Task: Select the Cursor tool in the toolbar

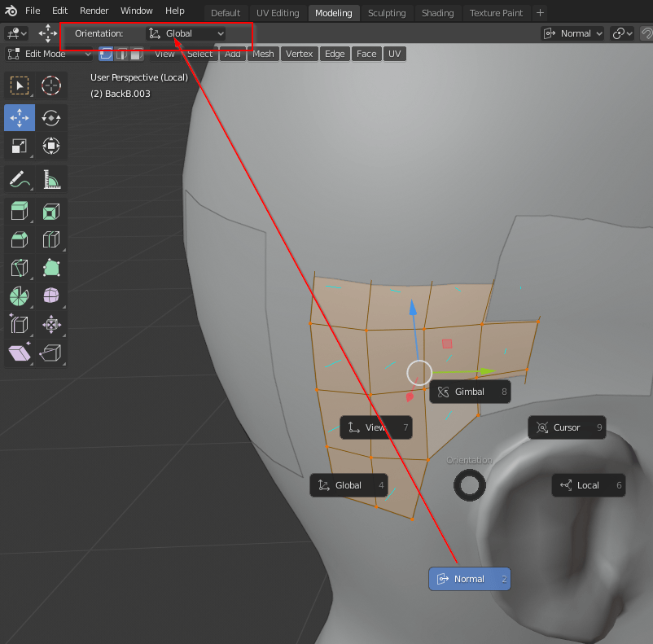Action: 51,85
